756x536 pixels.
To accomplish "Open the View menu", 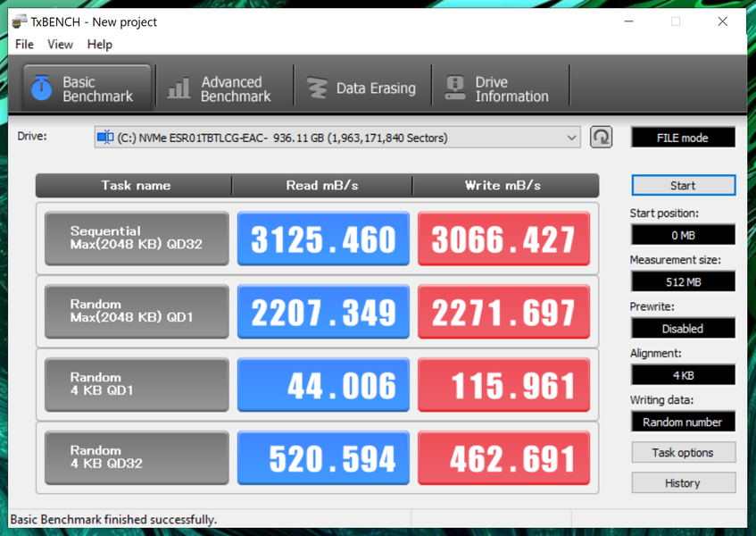I will [61, 45].
